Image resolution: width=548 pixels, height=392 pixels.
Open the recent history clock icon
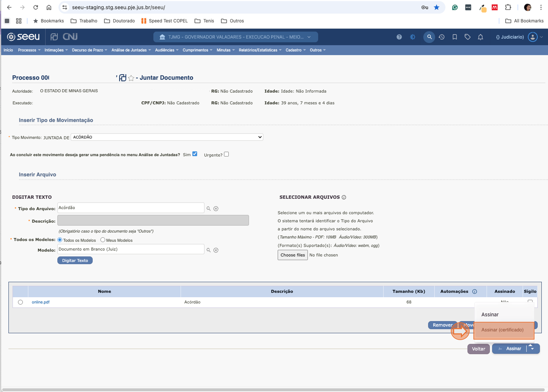tap(441, 37)
